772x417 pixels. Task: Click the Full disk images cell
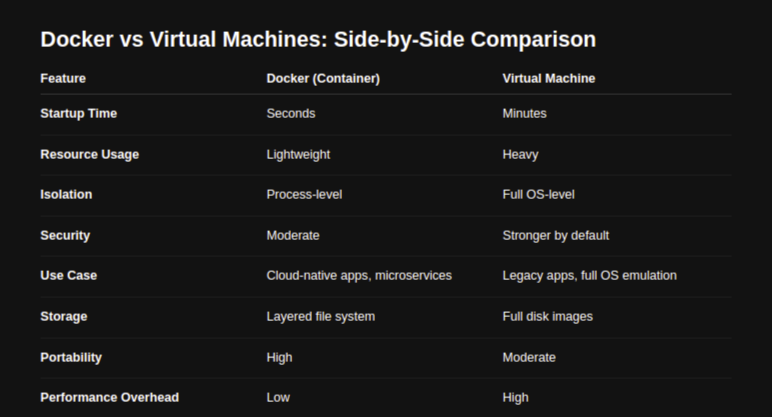[x=547, y=316]
